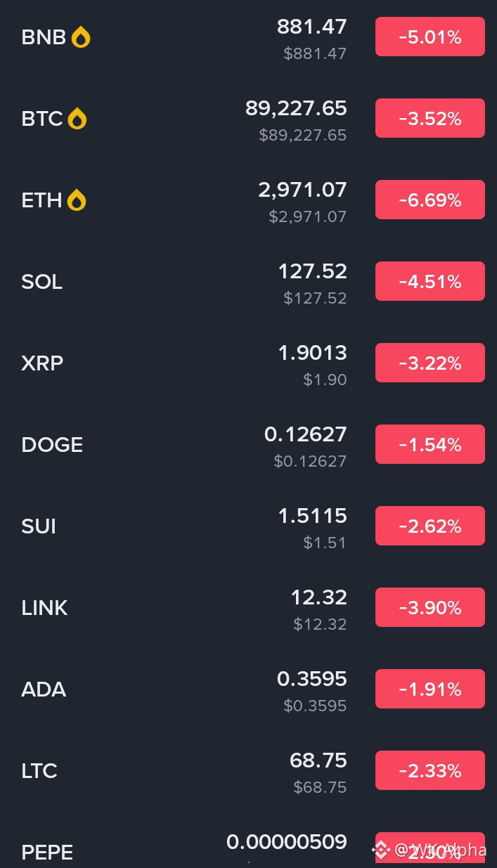This screenshot has width=497, height=868.
Task: Tap LINK's -3.90% change badge
Action: (x=430, y=607)
